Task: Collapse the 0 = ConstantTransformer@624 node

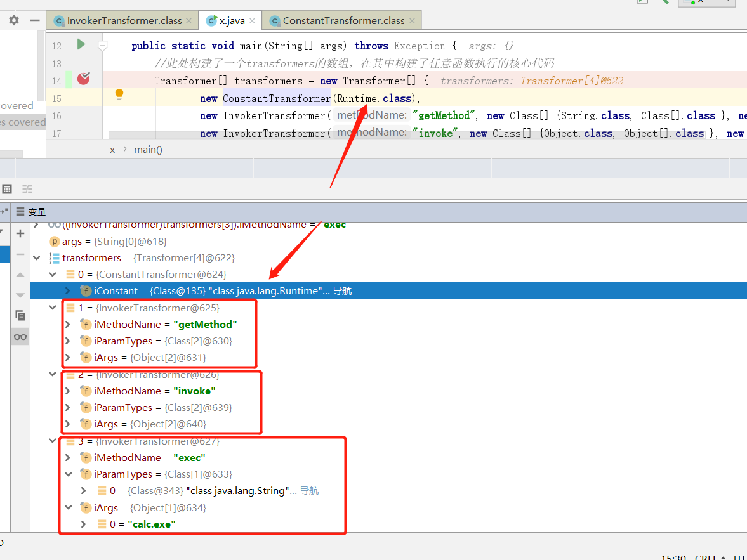Action: (53, 274)
